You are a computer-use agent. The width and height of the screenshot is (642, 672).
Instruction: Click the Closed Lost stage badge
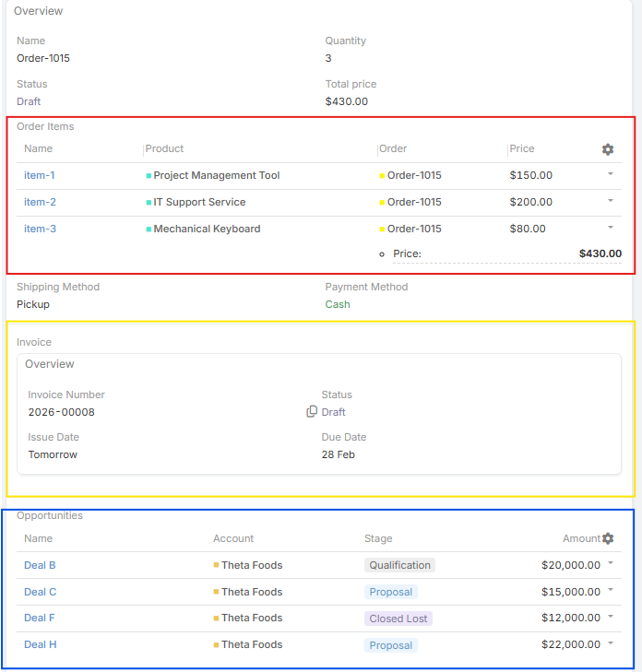pyautogui.click(x=398, y=619)
